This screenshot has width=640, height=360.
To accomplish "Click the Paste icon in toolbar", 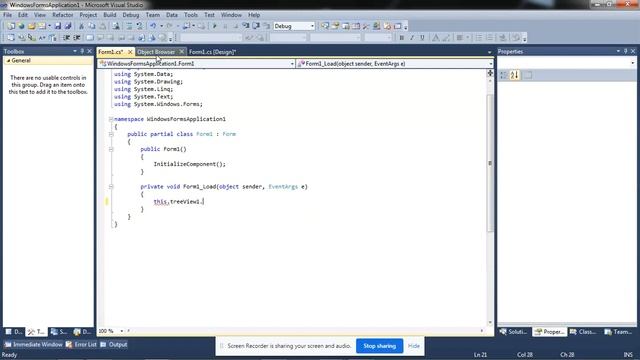I will coord(102,26).
